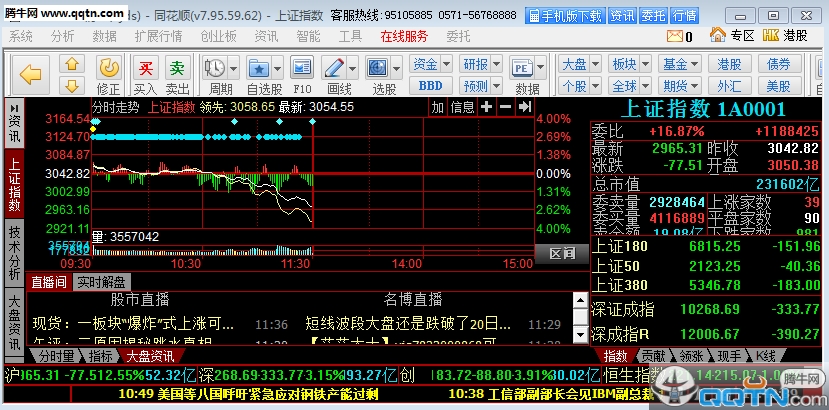Select the 分时量 bottom tab
The height and width of the screenshot is (410, 829).
(57, 356)
